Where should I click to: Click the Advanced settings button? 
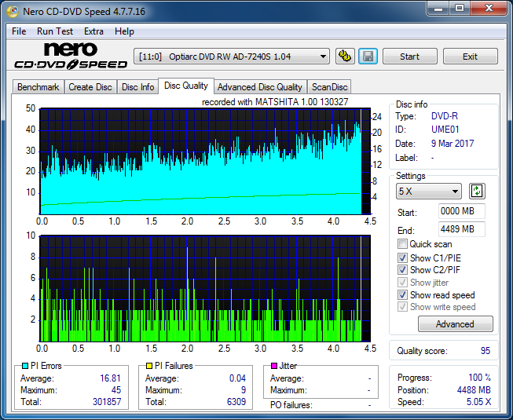[x=455, y=324]
